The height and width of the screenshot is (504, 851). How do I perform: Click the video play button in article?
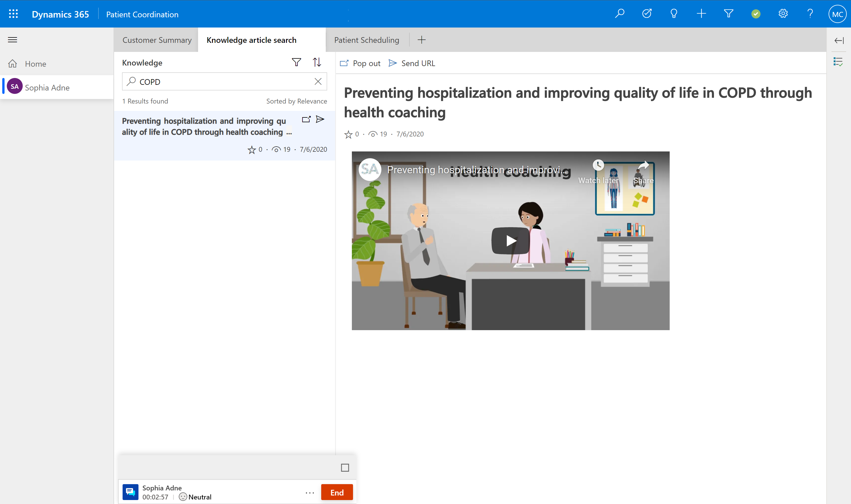pyautogui.click(x=510, y=240)
